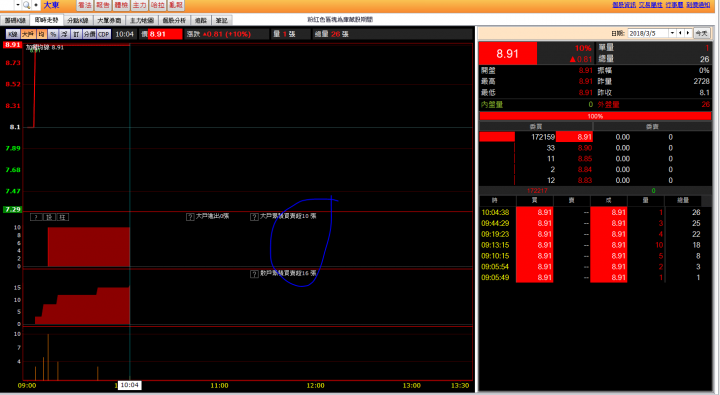Screen dimensions: 720x395
Task: Click the total bid 172217 value
Action: [537, 191]
